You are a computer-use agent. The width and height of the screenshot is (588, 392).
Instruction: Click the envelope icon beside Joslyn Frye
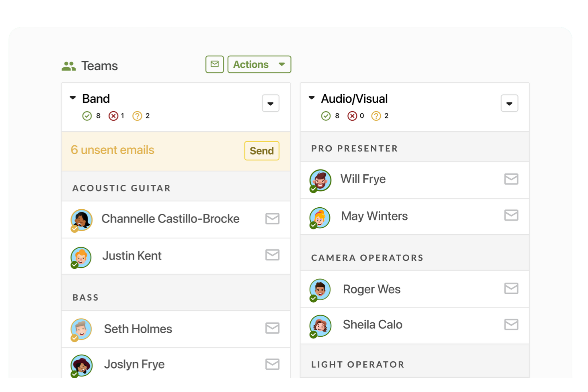pos(272,363)
